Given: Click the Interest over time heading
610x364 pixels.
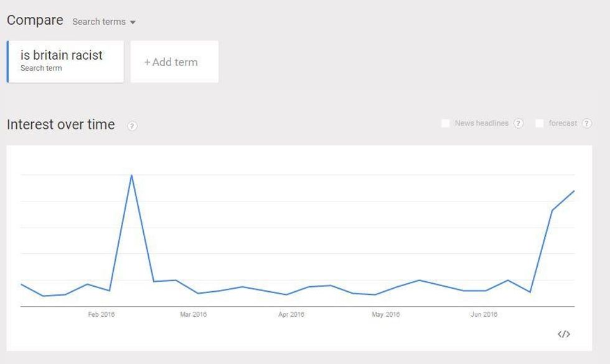Looking at the screenshot, I should click(61, 124).
